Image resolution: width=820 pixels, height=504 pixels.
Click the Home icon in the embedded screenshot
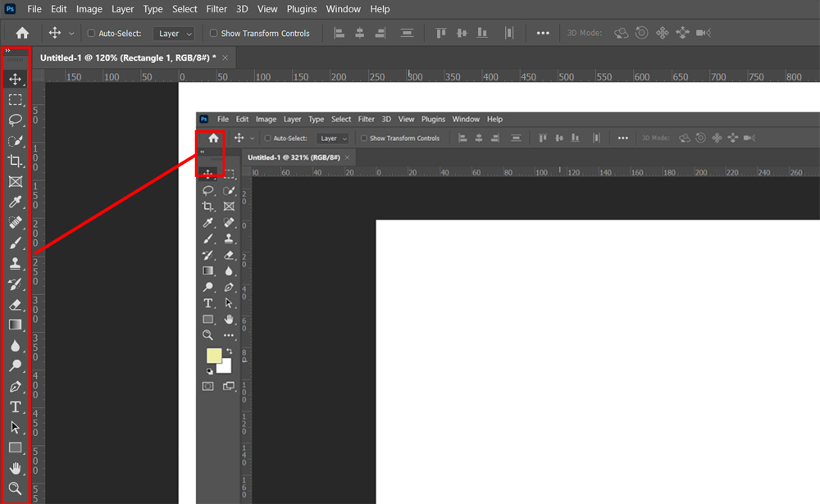point(213,138)
